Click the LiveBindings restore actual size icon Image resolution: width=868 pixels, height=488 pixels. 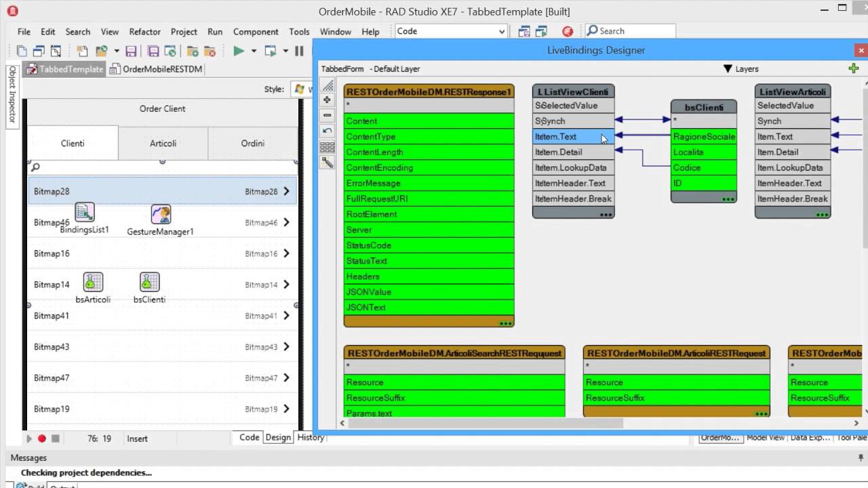pos(328,131)
